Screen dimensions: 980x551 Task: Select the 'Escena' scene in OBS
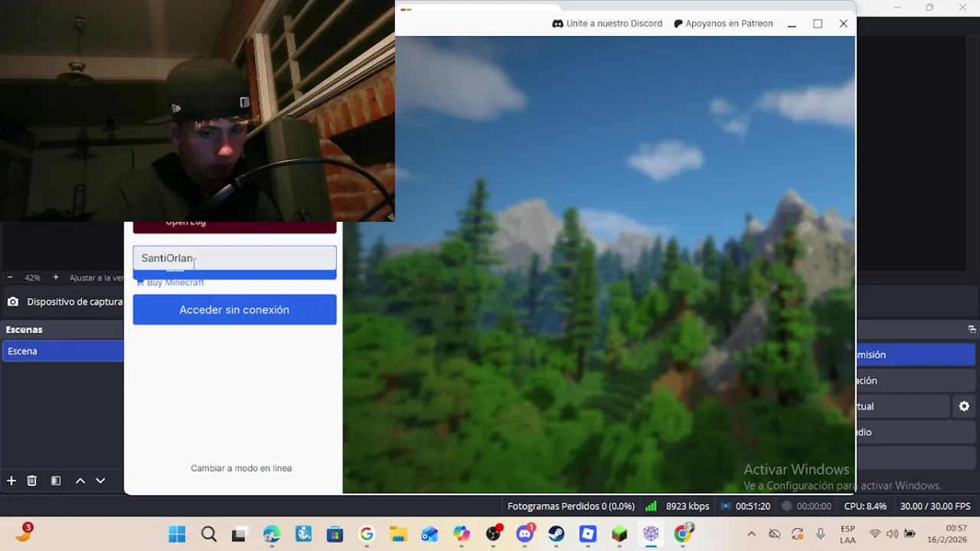tap(62, 351)
